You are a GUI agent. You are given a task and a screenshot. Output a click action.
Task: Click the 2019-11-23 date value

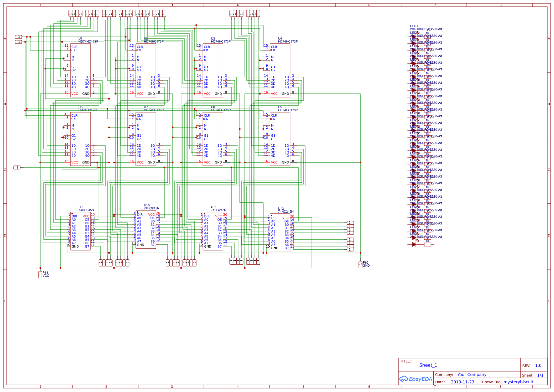coord(462,382)
